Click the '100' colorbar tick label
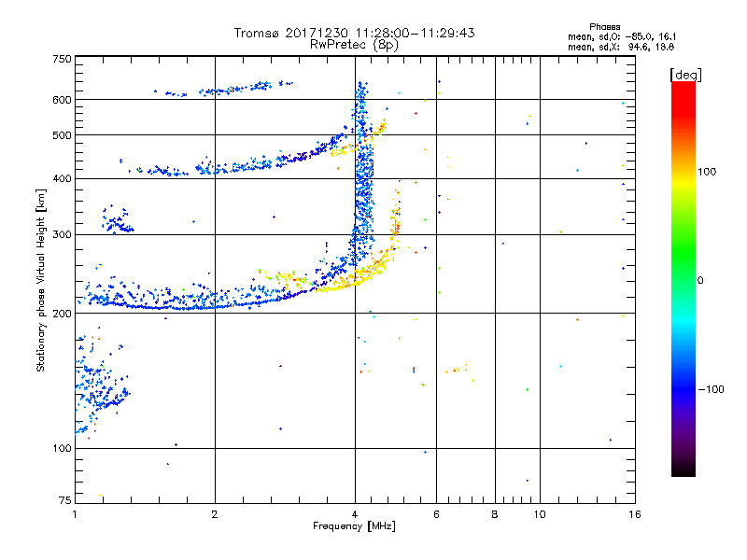Image resolution: width=747 pixels, height=560 pixels. [707, 172]
